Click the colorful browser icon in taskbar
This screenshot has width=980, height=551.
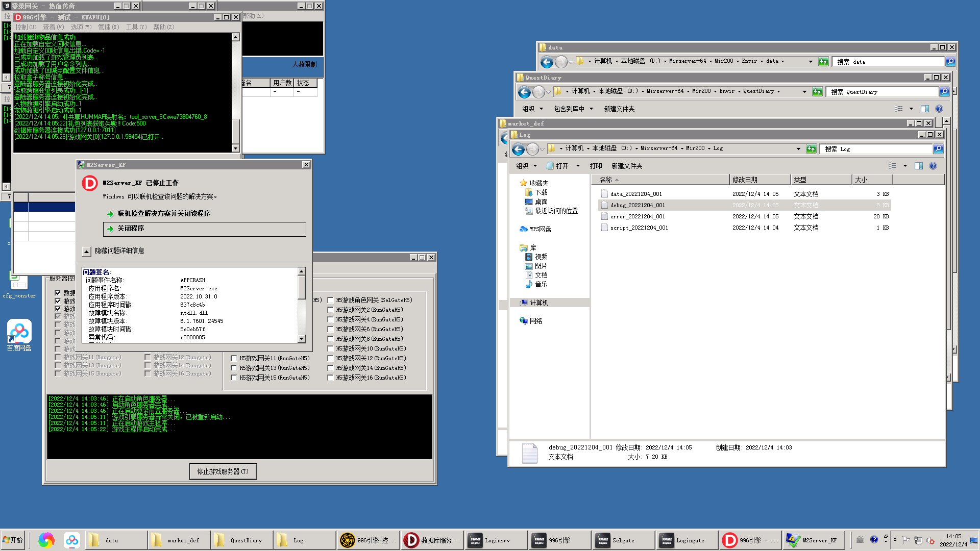(46, 540)
